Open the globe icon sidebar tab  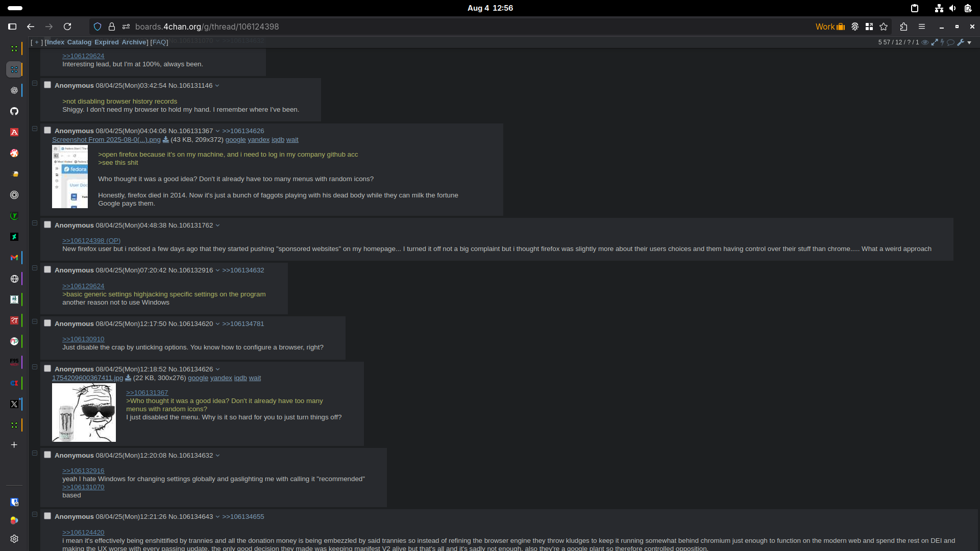coord(14,279)
